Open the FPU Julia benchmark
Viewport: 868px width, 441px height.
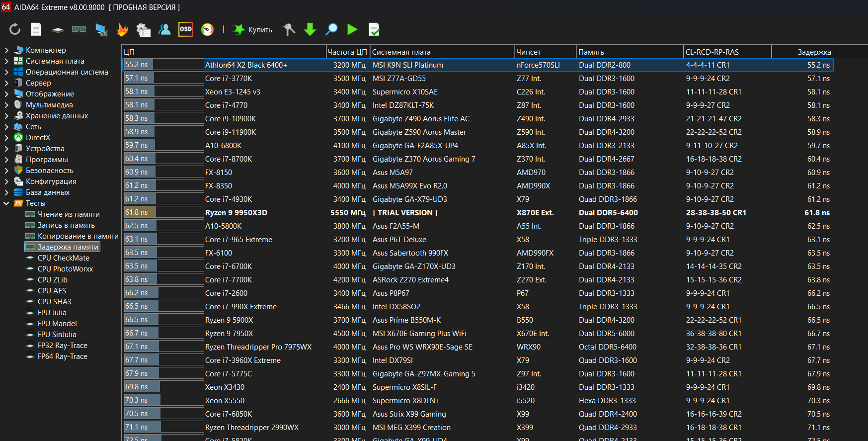coord(52,313)
